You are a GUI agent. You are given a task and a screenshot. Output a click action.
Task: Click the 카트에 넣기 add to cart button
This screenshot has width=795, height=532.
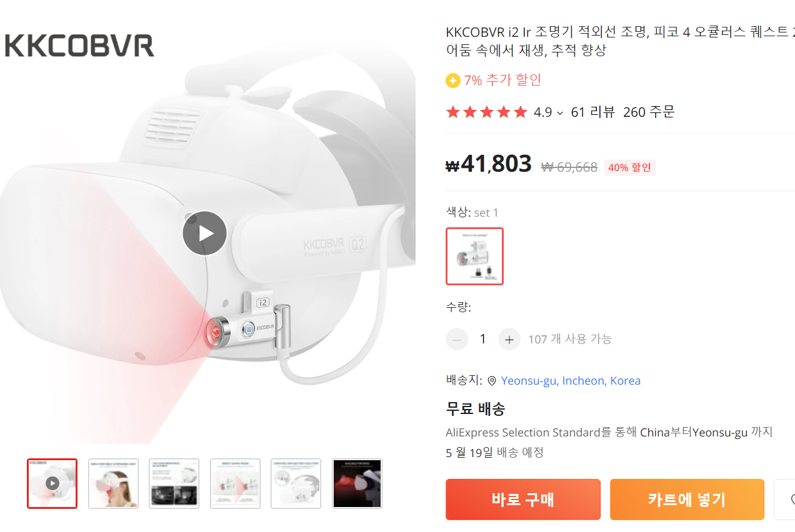[x=687, y=500]
